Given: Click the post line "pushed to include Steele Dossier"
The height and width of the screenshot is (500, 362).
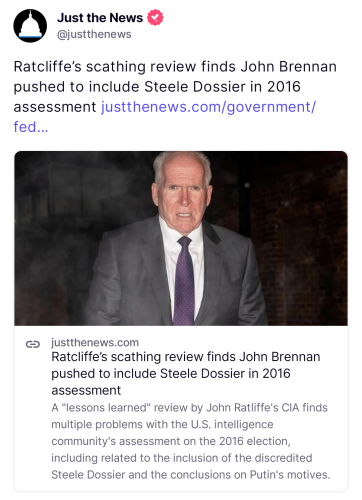Looking at the screenshot, I should coord(157,87).
